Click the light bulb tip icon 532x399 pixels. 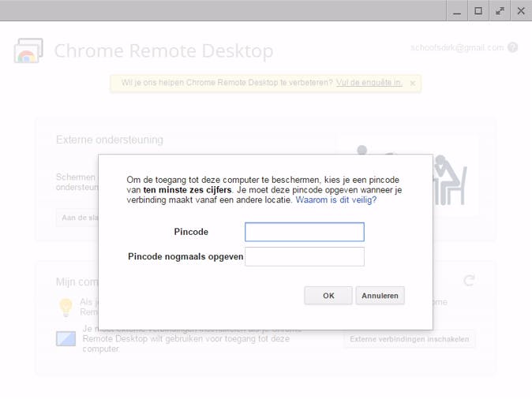point(66,307)
